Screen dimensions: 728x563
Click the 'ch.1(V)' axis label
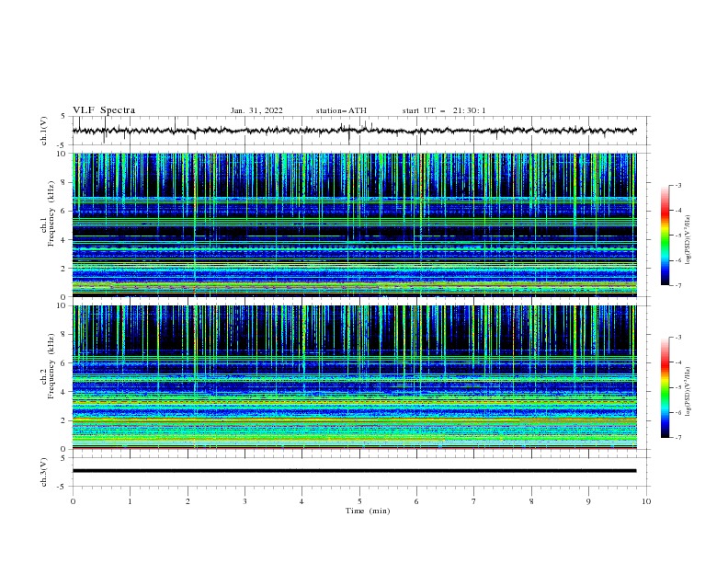pyautogui.click(x=44, y=131)
